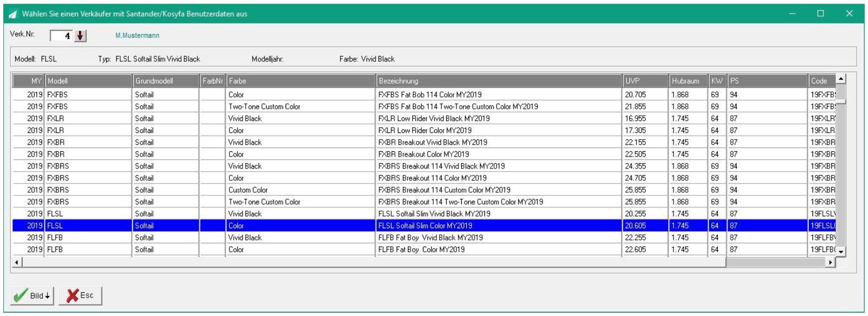Image resolution: width=868 pixels, height=316 pixels.
Task: Confirm selection with the Bild button
Action: click(x=32, y=296)
